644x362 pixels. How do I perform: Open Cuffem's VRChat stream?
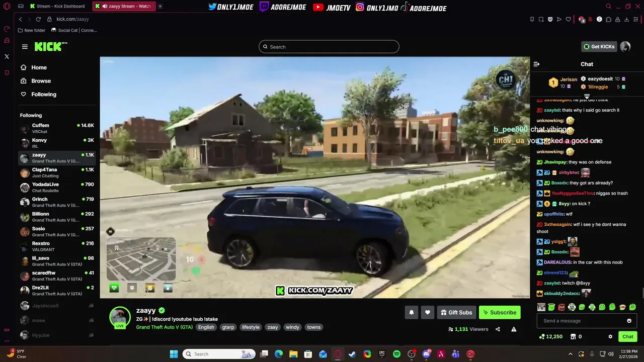click(x=57, y=128)
